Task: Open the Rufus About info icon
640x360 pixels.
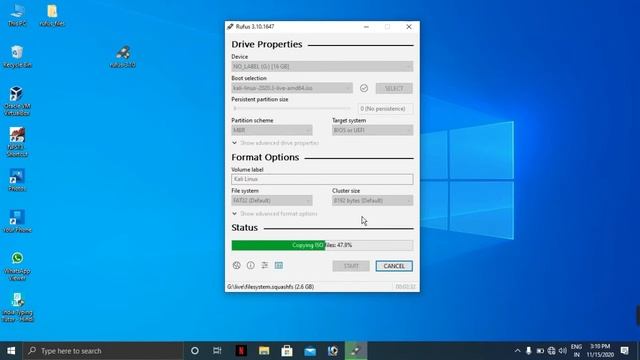Action: pyautogui.click(x=251, y=265)
